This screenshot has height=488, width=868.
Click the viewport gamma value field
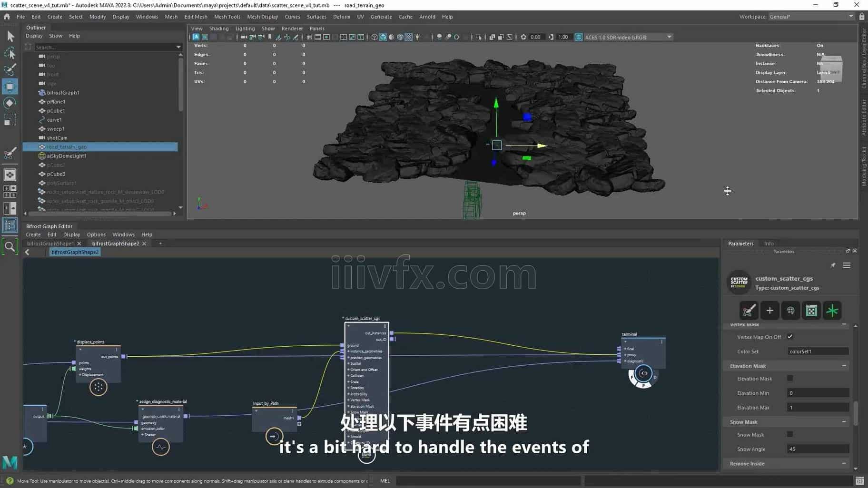click(x=563, y=37)
